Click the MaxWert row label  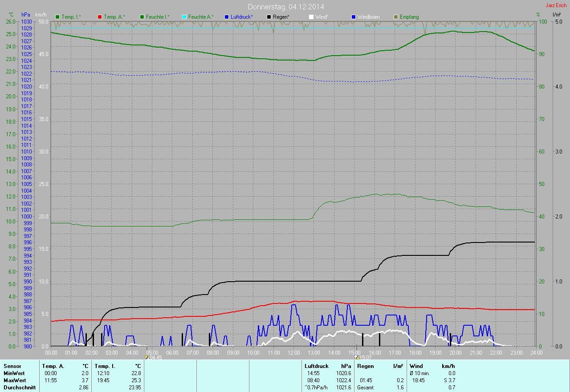[x=15, y=380]
